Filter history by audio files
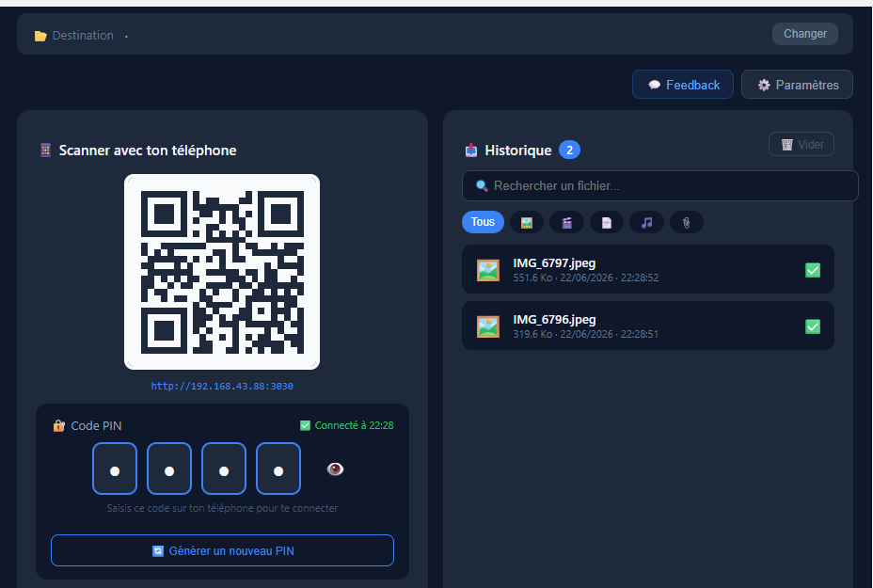Image resolution: width=873 pixels, height=588 pixels. click(x=646, y=222)
